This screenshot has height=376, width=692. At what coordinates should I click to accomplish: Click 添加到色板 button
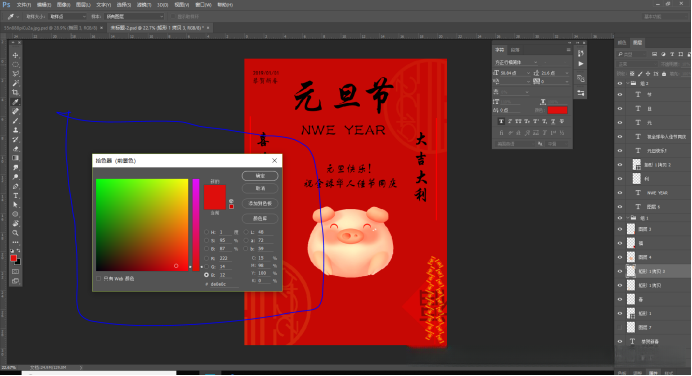[260, 203]
